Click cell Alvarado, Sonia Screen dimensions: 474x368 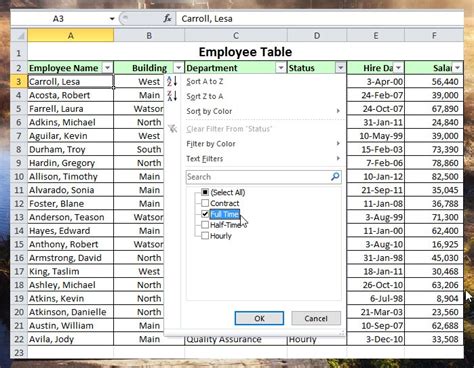coord(71,190)
